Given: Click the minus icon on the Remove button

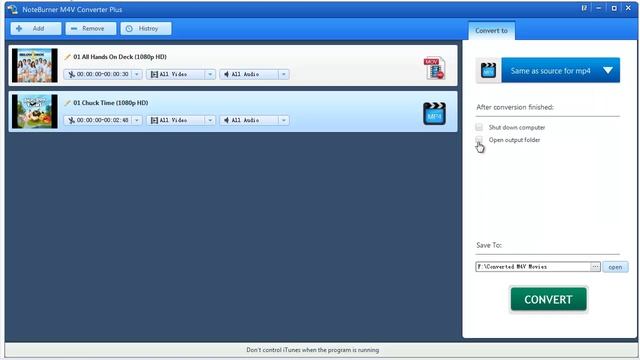Looking at the screenshot, I should (74, 29).
